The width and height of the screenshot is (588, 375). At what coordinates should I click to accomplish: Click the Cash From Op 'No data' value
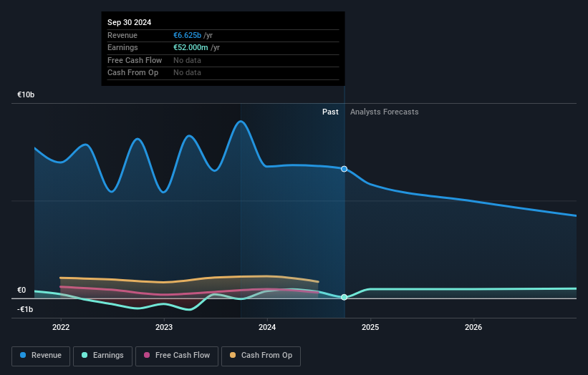187,73
